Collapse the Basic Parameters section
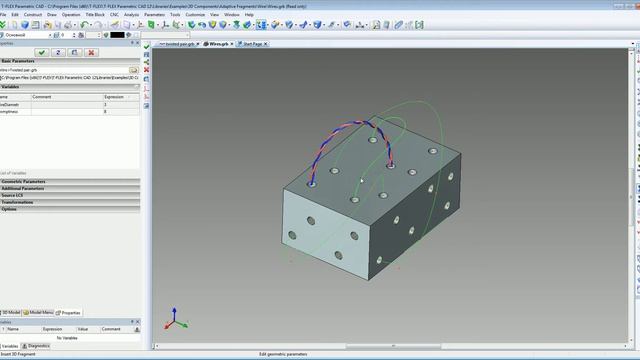Screen dimensions: 640x360 [x=70, y=61]
